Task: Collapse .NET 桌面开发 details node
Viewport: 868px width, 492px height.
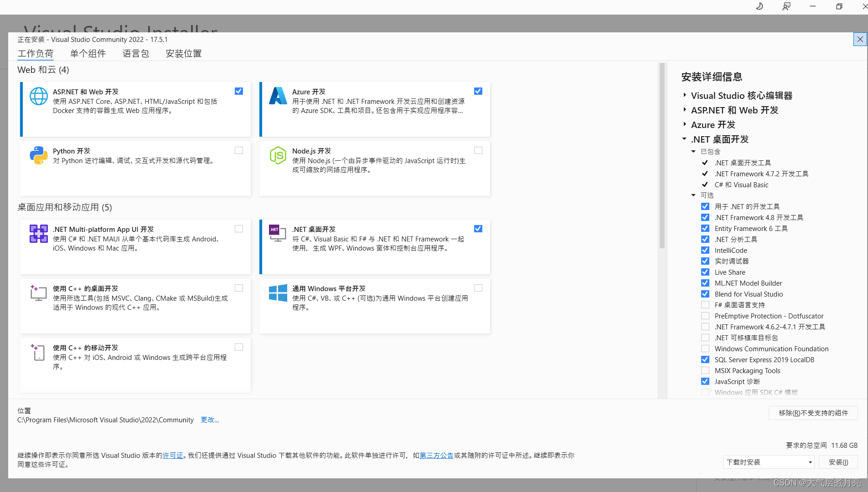Action: 684,139
